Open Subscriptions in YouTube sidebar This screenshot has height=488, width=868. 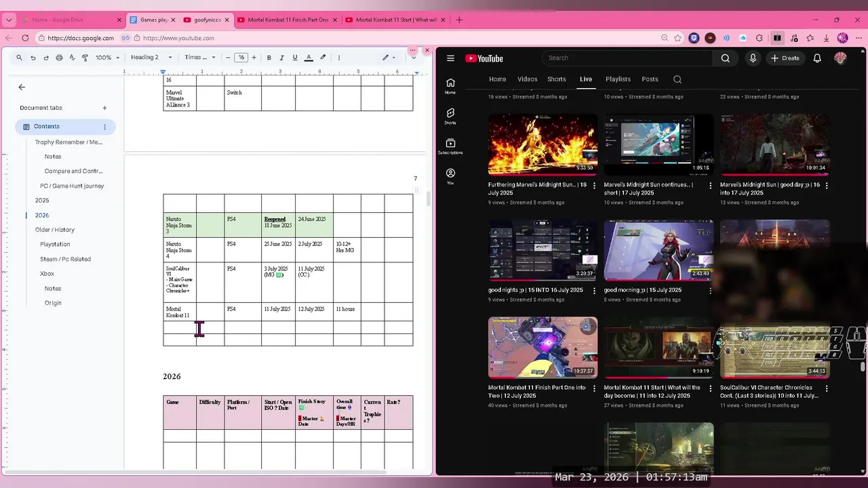pos(450,146)
